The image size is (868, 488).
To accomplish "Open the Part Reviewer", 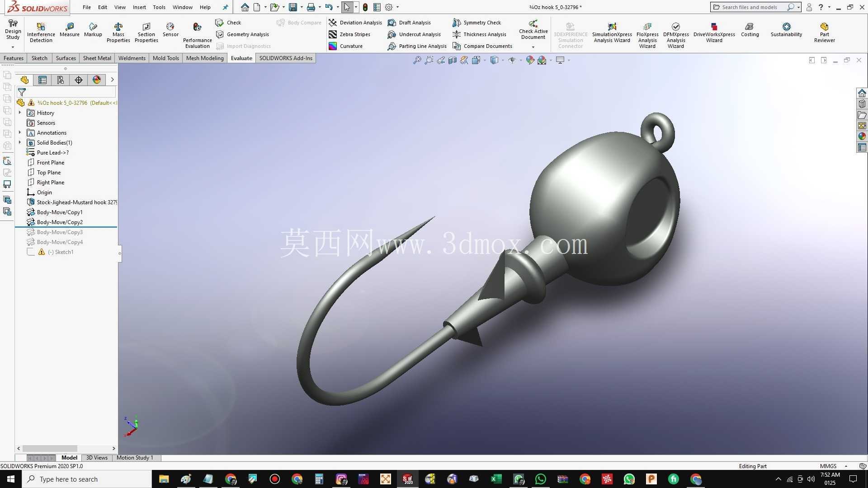I will [x=825, y=33].
